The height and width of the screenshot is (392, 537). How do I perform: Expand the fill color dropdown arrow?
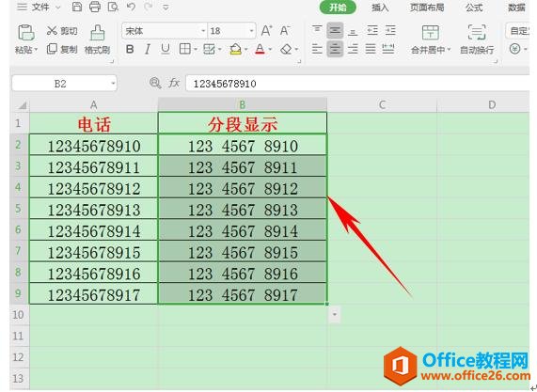[x=245, y=50]
